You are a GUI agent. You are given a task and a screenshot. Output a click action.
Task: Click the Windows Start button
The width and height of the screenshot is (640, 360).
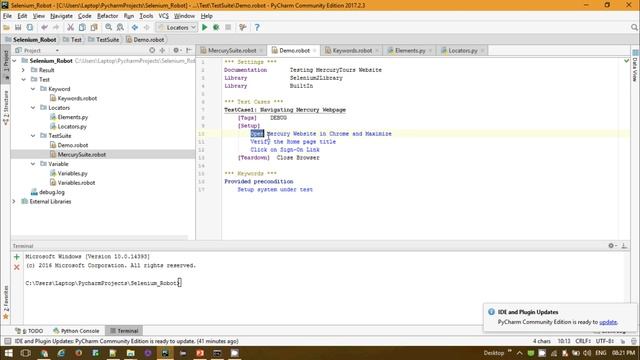8,353
